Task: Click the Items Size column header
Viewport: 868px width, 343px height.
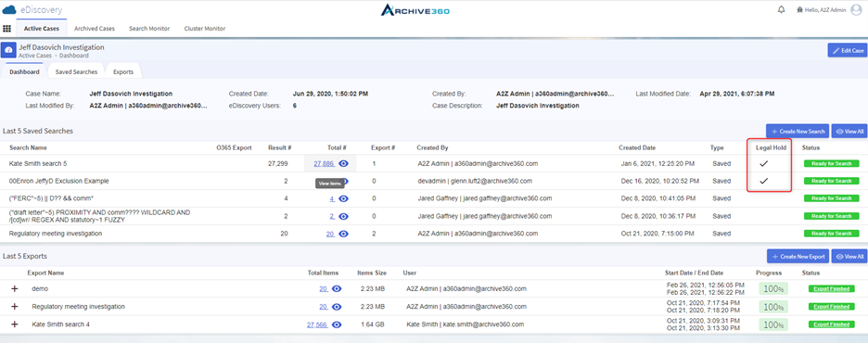Action: (x=372, y=273)
